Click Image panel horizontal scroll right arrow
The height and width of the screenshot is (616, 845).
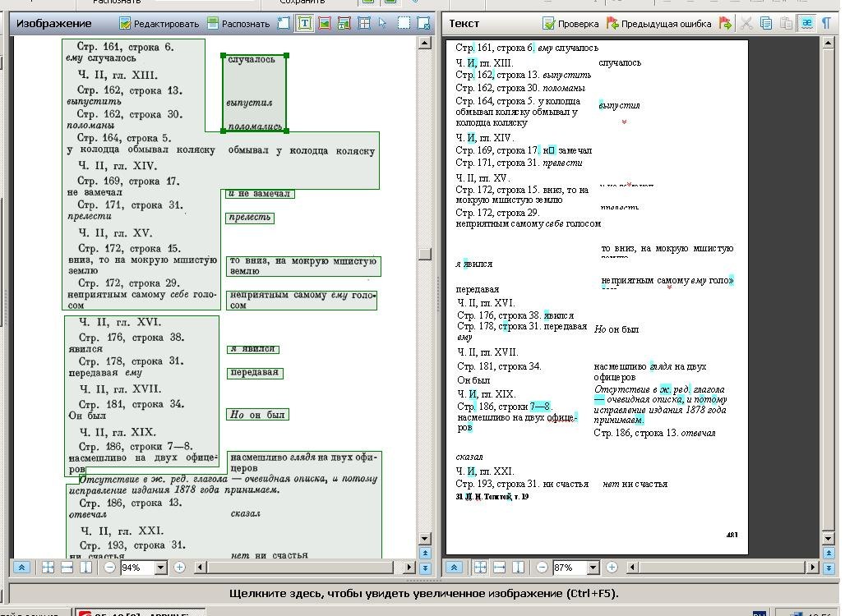[409, 567]
